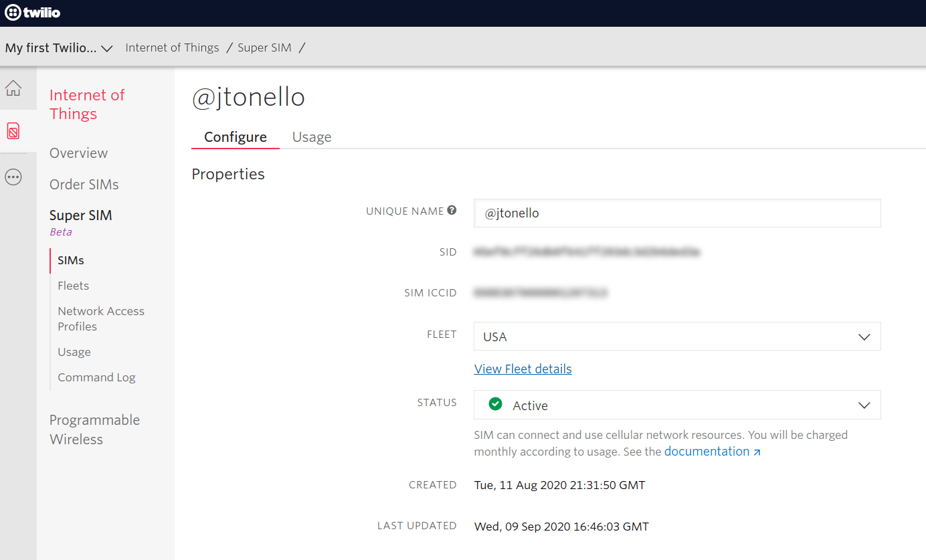This screenshot has width=926, height=560.
Task: Click the Unique Name help question icon
Action: tap(452, 211)
